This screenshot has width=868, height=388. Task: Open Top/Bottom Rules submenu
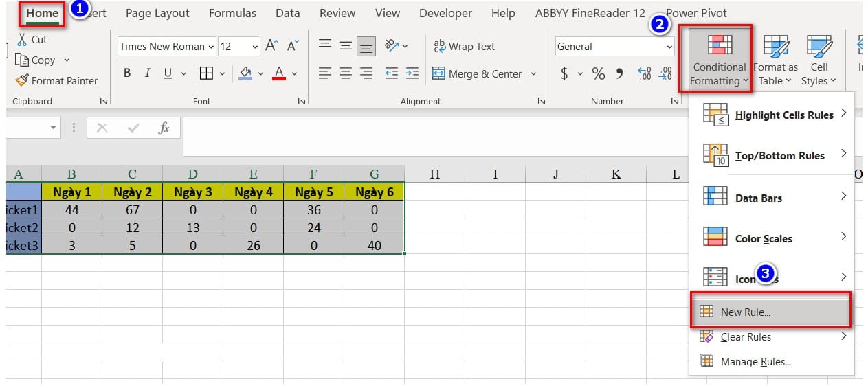point(771,155)
